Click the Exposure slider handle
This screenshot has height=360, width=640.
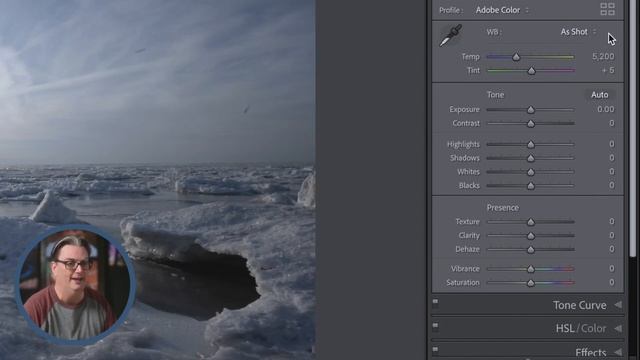(531, 110)
